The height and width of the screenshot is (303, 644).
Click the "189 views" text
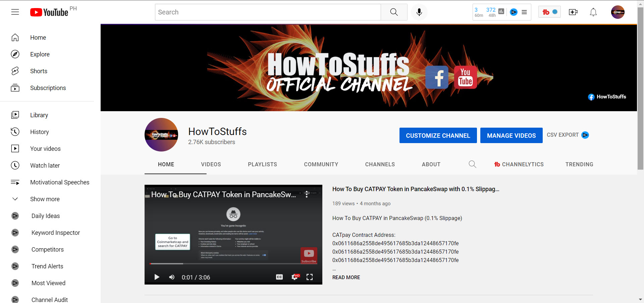343,204
